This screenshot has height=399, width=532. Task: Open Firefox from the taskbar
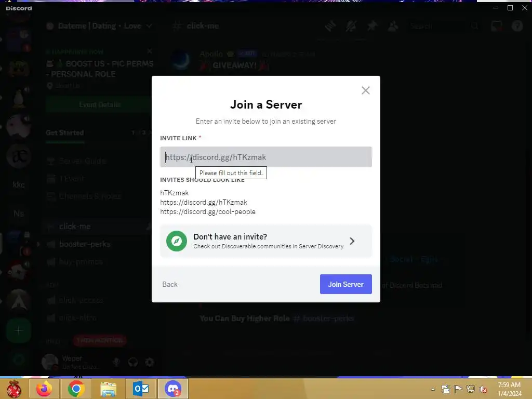tap(44, 389)
